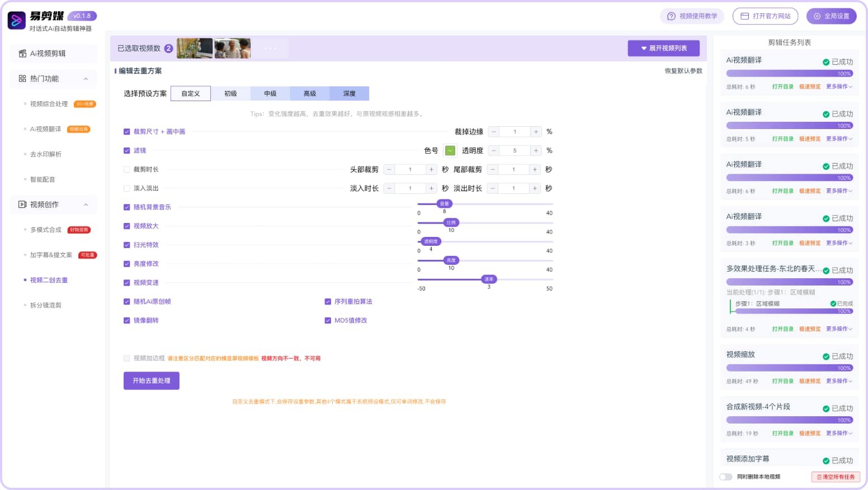Select the 深度 preset tab
Image resolution: width=868 pixels, height=490 pixels.
pos(350,94)
